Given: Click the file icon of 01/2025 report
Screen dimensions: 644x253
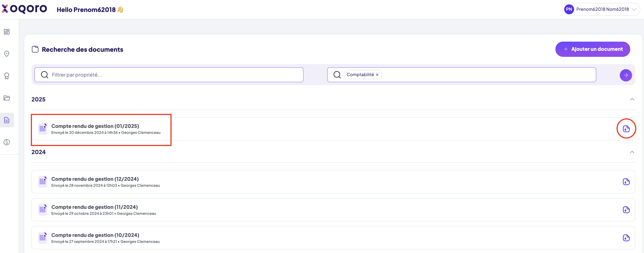Looking at the screenshot, I should click(43, 129).
